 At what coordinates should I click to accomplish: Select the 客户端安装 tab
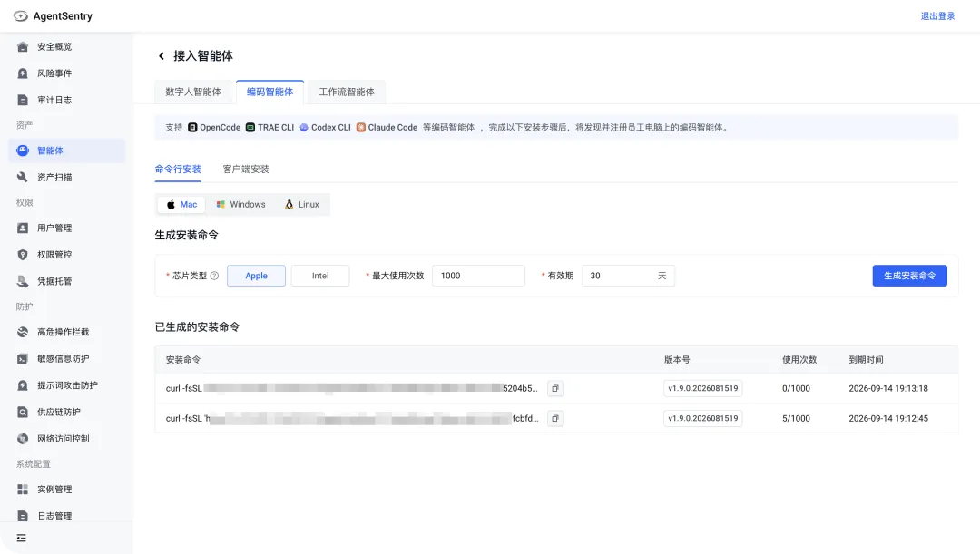[x=246, y=170]
